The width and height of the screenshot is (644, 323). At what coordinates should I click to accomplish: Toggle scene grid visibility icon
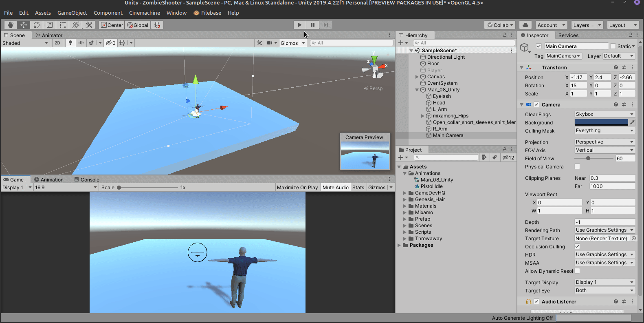click(122, 43)
